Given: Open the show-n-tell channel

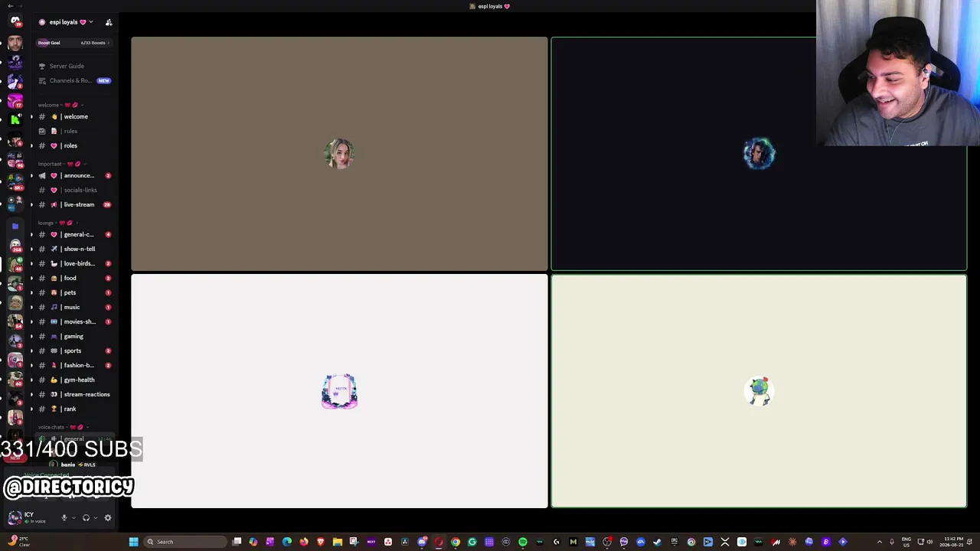Looking at the screenshot, I should (73, 249).
